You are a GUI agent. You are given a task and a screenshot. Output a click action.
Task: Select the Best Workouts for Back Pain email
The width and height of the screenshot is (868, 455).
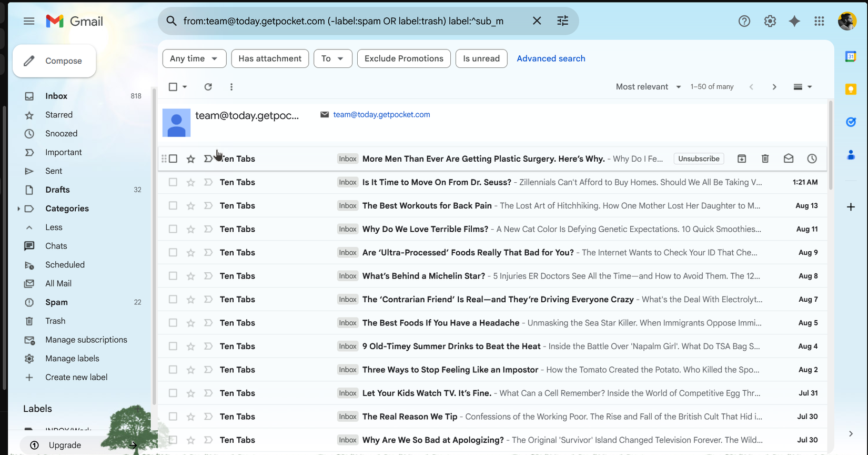(x=173, y=206)
